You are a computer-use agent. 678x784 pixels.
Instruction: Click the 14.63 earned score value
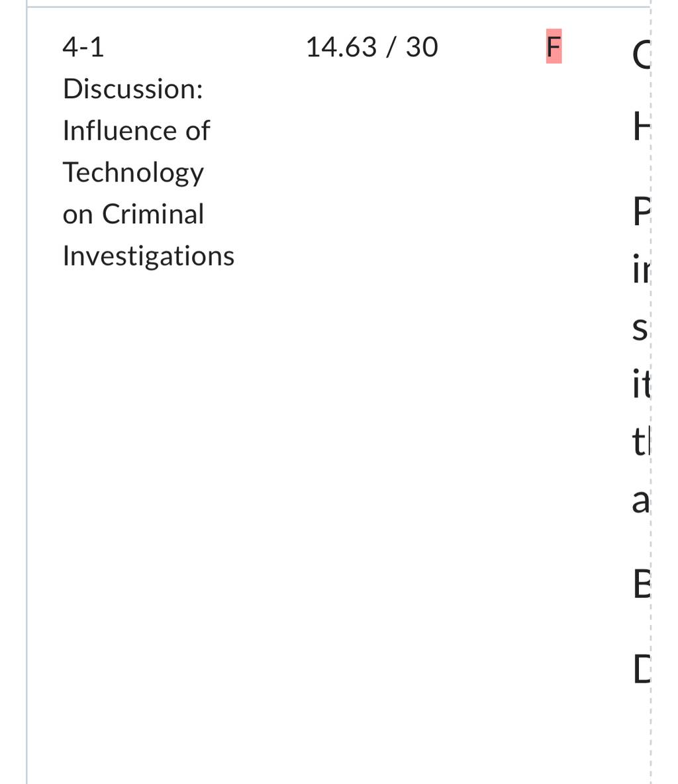[x=341, y=47]
